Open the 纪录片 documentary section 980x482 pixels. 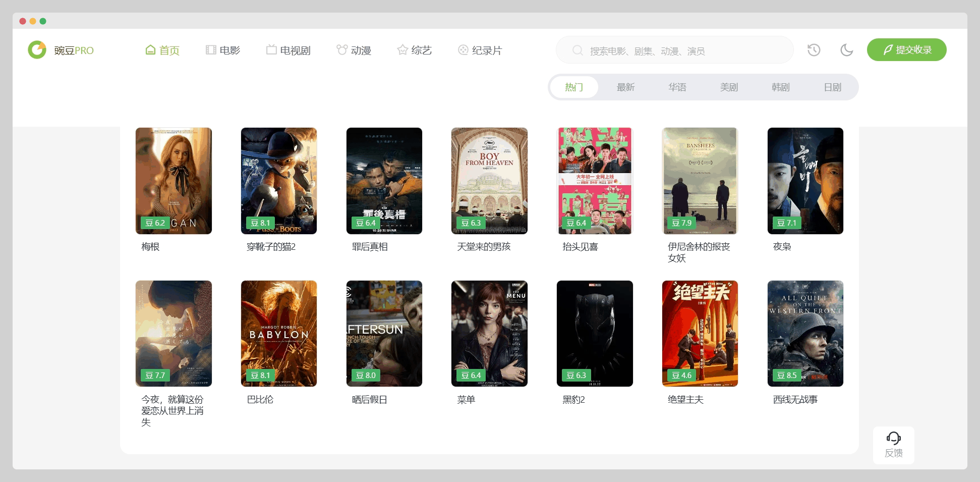click(x=480, y=50)
